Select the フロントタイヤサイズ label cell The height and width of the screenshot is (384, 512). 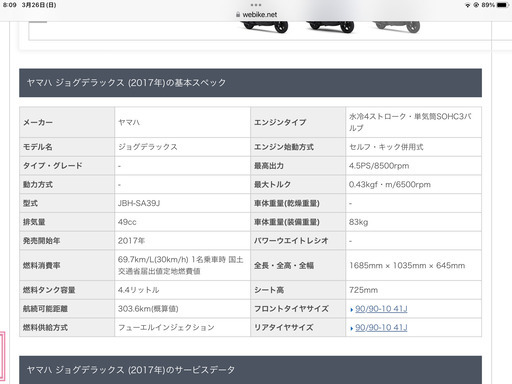point(298,309)
